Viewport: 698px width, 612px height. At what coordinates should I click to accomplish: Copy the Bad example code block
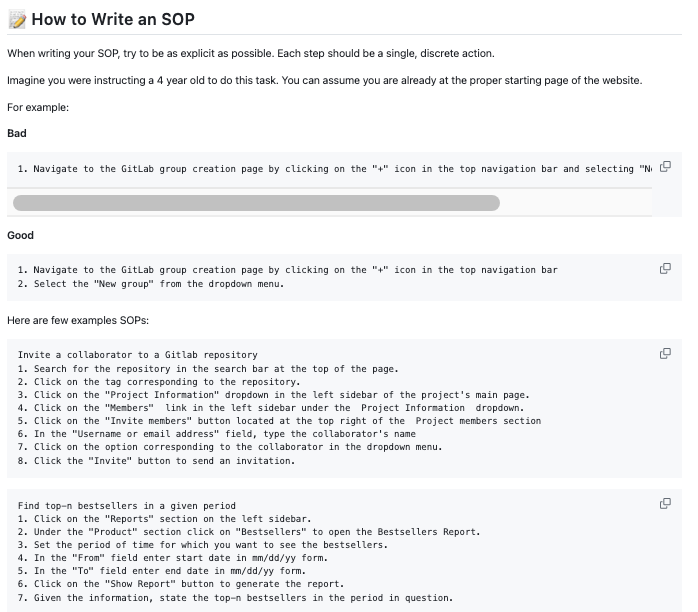665,167
